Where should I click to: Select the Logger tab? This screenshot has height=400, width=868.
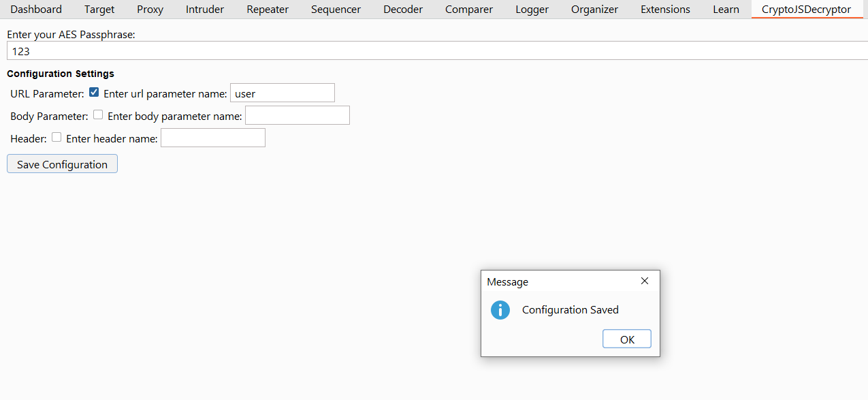tap(532, 10)
